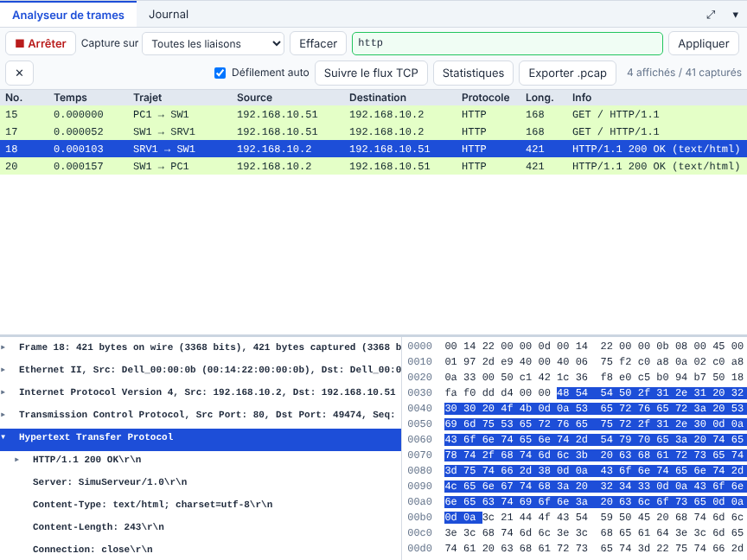Open the Toutes les liaisons dropdown
The image size is (747, 560).
click(x=213, y=44)
